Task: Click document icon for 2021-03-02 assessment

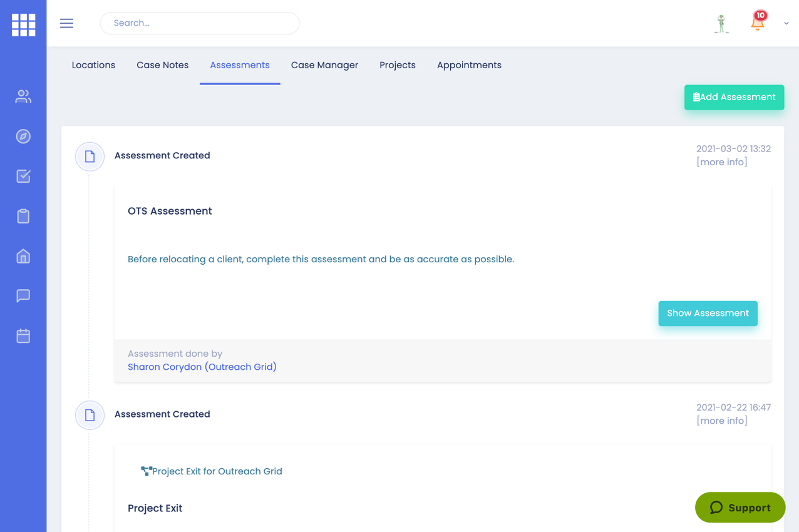Action: coord(90,156)
